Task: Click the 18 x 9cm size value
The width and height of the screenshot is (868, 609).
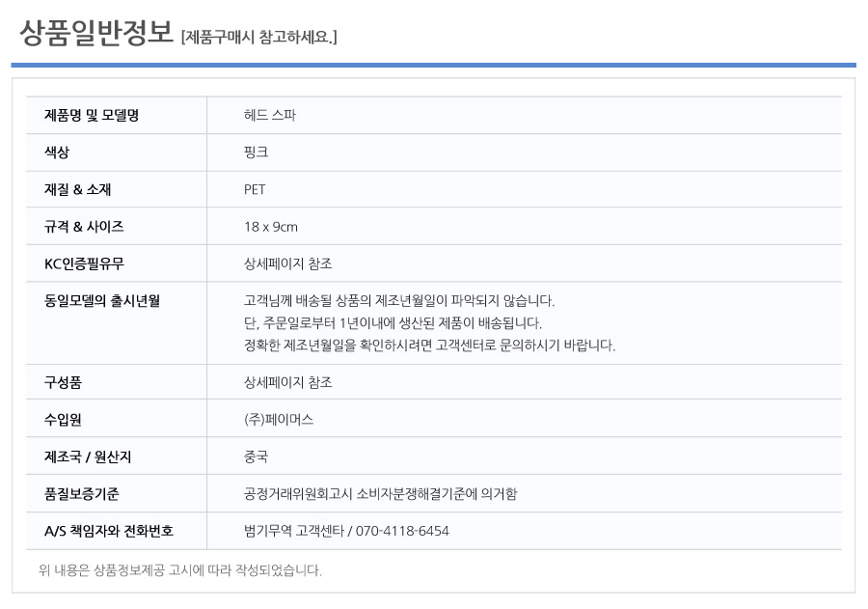Action: pyautogui.click(x=271, y=227)
